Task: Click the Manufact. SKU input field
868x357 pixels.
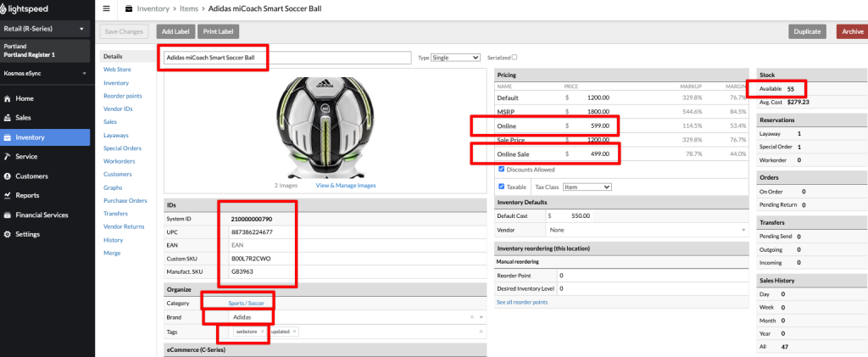Action: tap(357, 271)
